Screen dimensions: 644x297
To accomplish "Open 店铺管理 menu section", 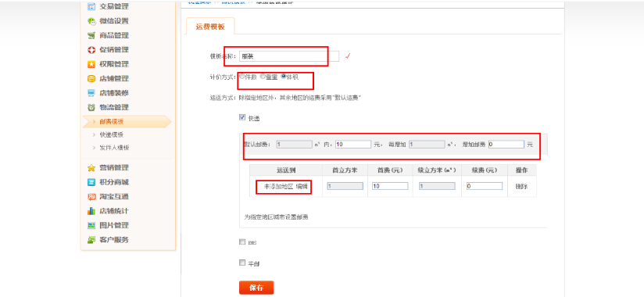I will click(x=114, y=78).
